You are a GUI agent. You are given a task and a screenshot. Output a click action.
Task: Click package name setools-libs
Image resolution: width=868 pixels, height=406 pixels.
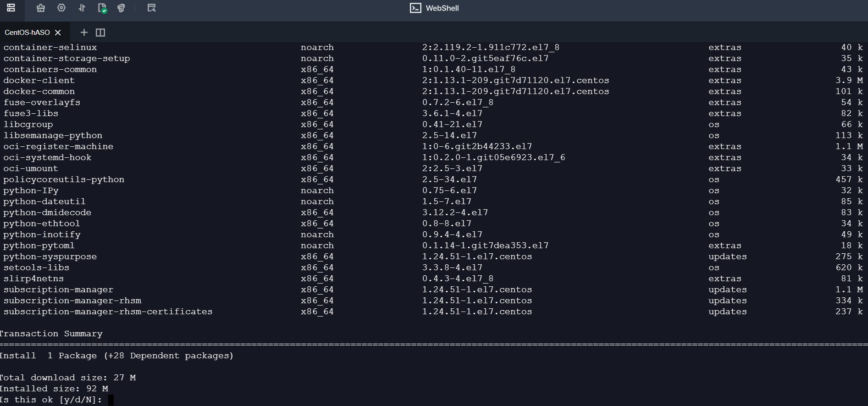36,267
